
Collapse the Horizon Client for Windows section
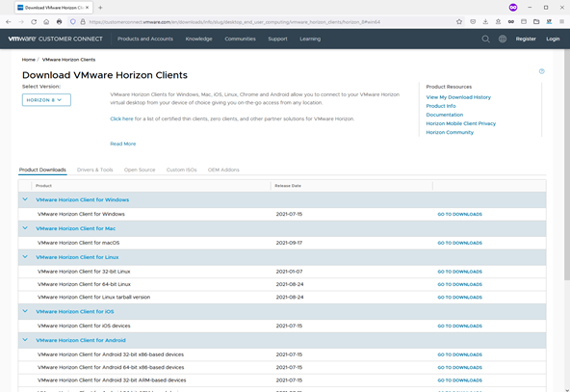tap(25, 199)
